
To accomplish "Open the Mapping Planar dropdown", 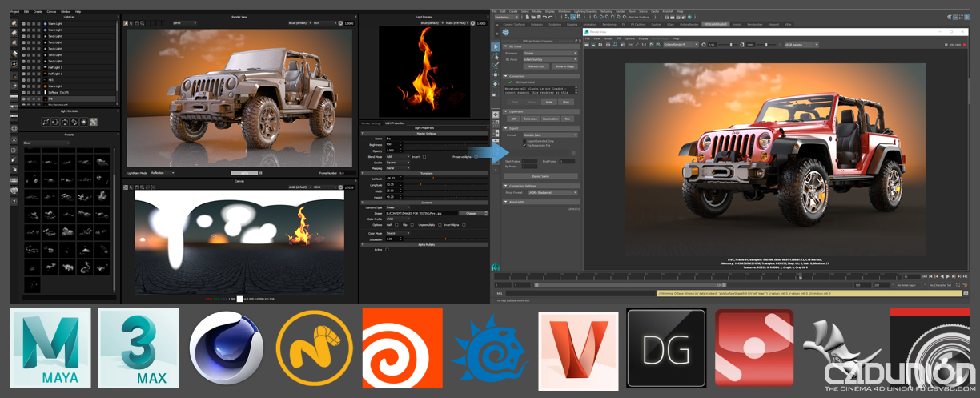I will [x=397, y=167].
